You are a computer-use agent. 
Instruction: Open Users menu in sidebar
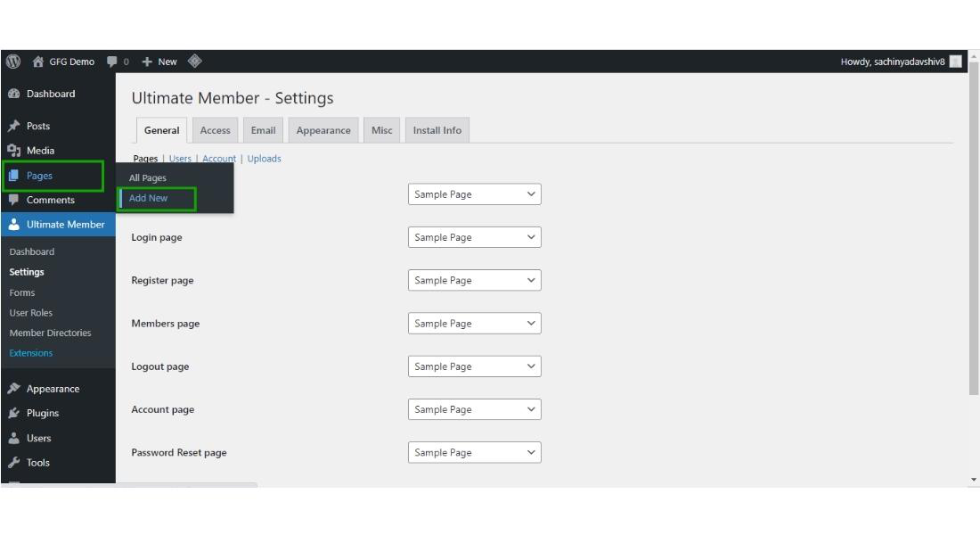coord(38,438)
